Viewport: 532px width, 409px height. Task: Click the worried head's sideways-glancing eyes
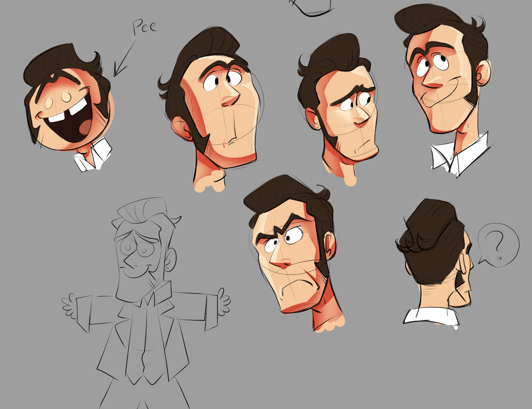coord(355,103)
